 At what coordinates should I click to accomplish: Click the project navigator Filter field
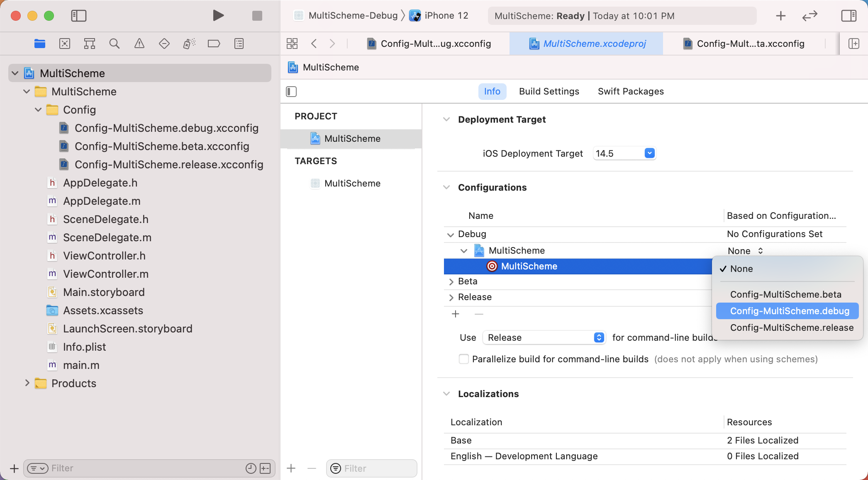145,468
